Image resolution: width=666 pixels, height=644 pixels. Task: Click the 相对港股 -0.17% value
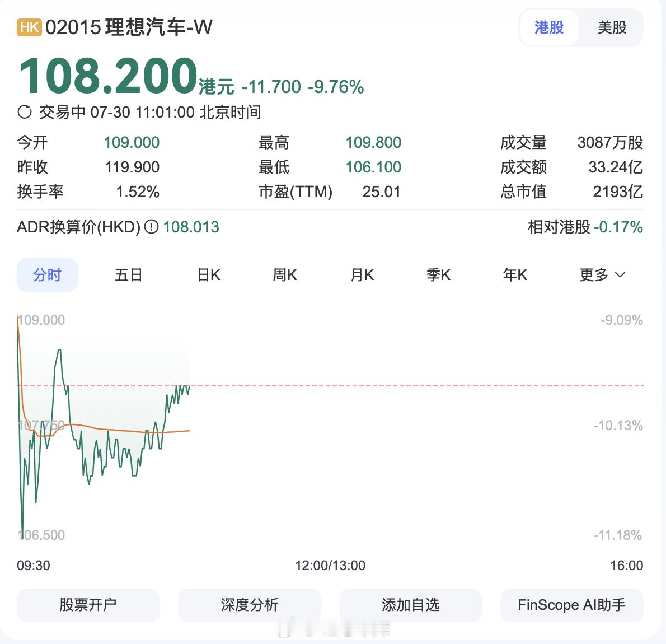click(618, 227)
